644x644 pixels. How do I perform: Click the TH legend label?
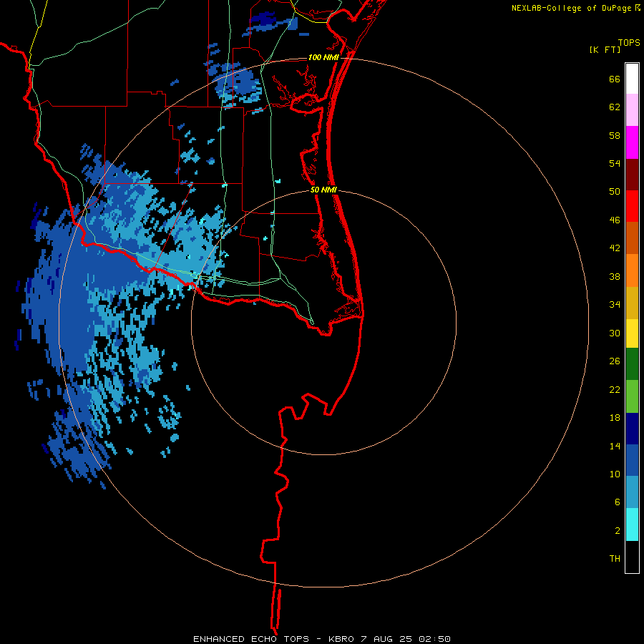(x=615, y=558)
